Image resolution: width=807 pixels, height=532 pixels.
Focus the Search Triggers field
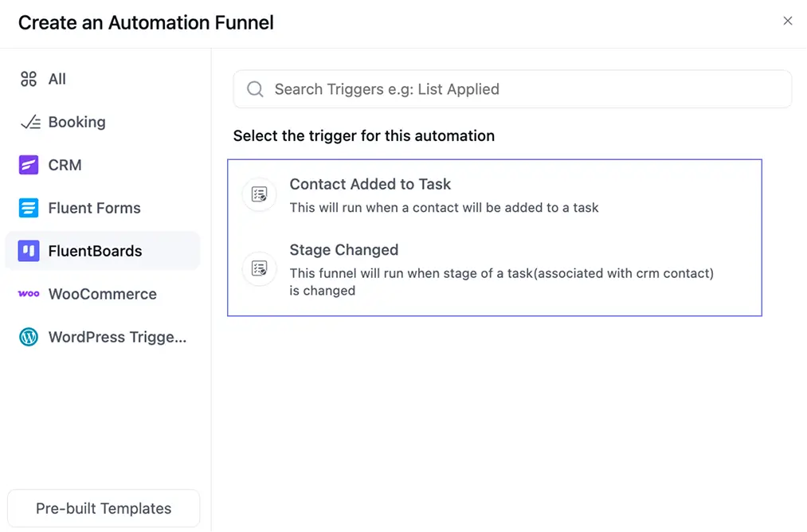[x=512, y=89]
